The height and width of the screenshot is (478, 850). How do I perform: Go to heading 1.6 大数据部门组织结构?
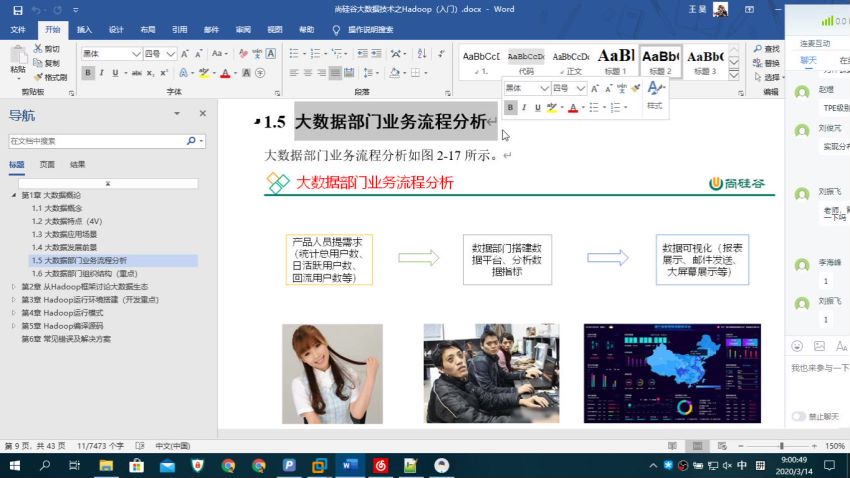pos(84,274)
